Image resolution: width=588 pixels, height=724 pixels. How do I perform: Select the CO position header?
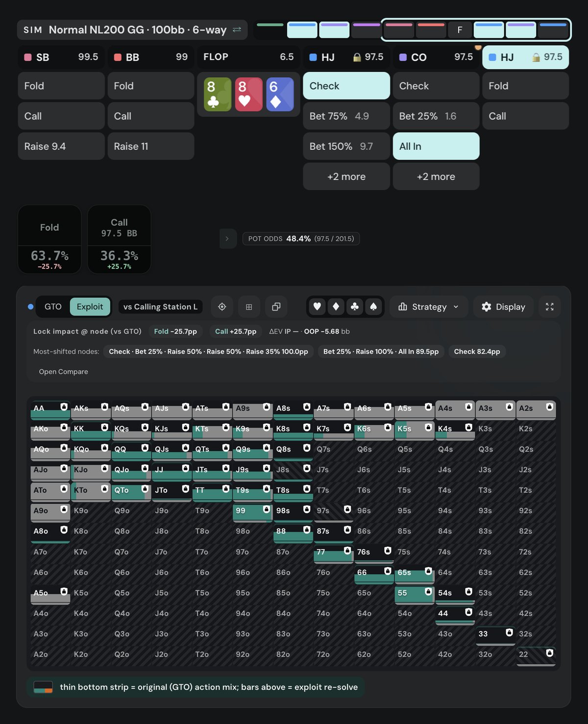pyautogui.click(x=436, y=57)
